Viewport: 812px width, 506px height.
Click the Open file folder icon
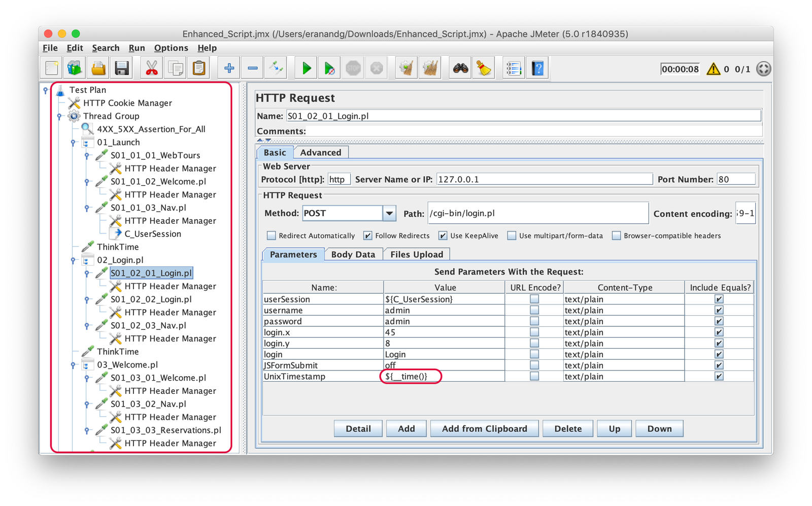pyautogui.click(x=98, y=68)
